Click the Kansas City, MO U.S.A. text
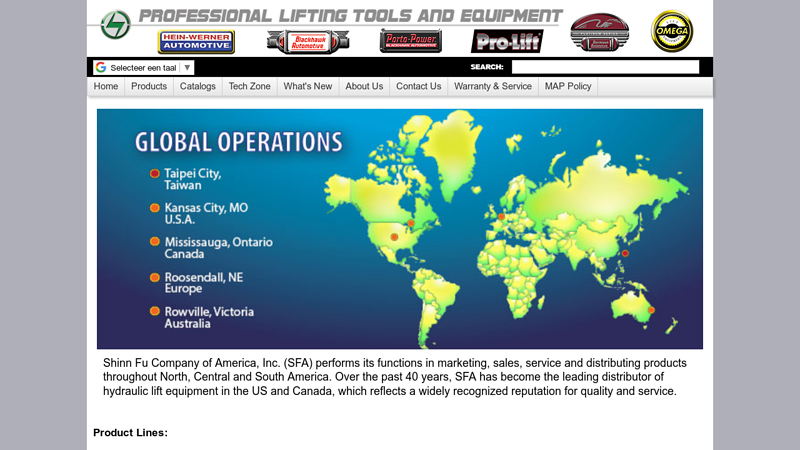The height and width of the screenshot is (450, 800). point(206,214)
